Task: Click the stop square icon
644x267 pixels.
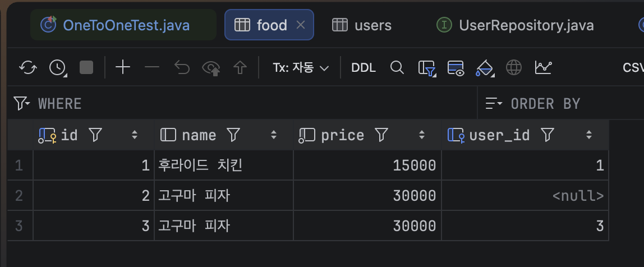Action: (86, 67)
